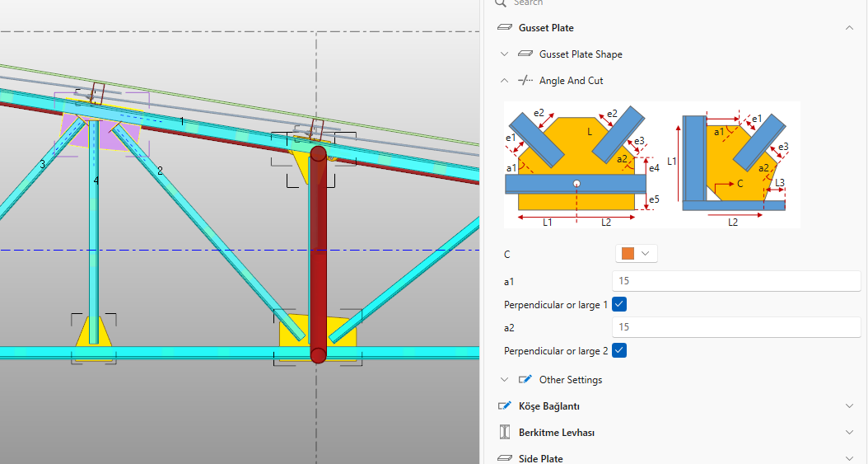
Task: Click the Angle And Cut icon
Action: click(x=525, y=81)
